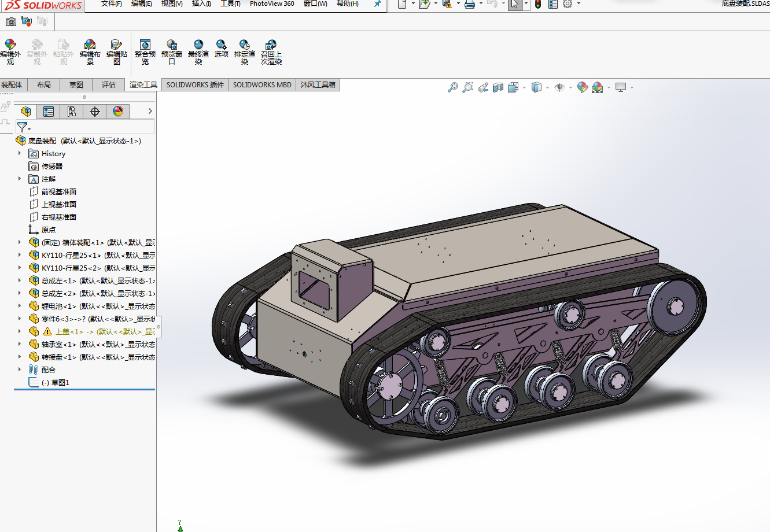This screenshot has height=532, width=770.
Task: Open the ConfigurationManager tab icon
Action: coord(72,112)
